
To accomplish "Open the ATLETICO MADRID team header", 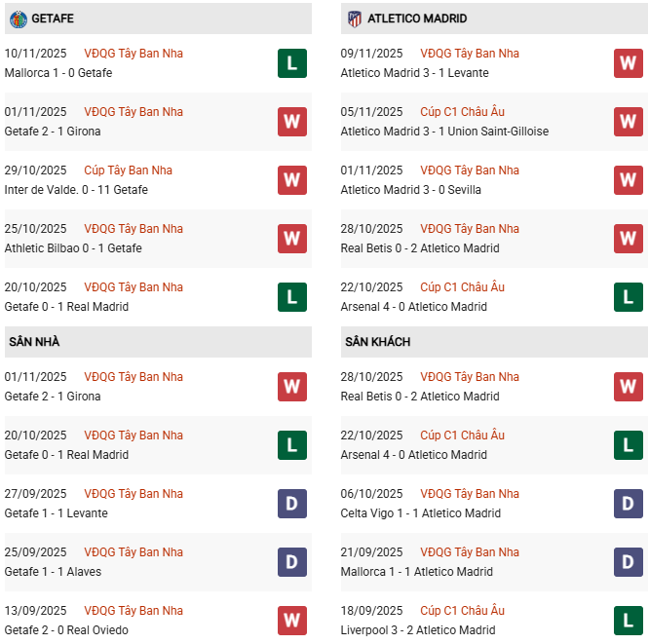I will pos(417,19).
